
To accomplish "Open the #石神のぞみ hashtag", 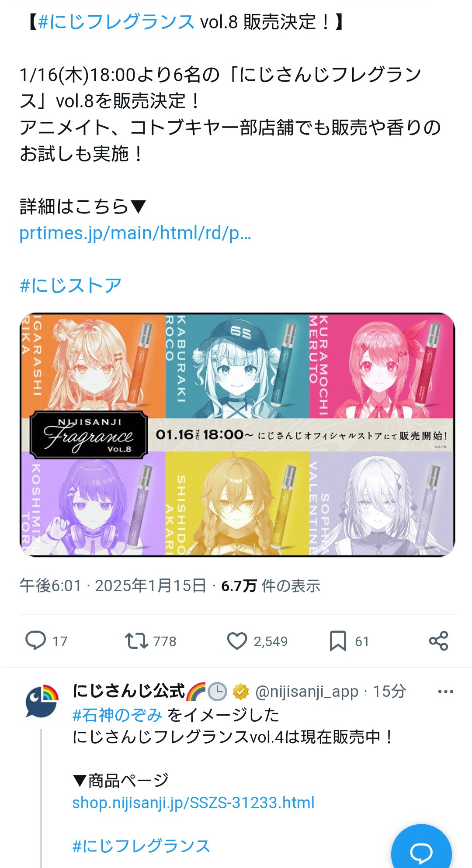I will [x=117, y=715].
